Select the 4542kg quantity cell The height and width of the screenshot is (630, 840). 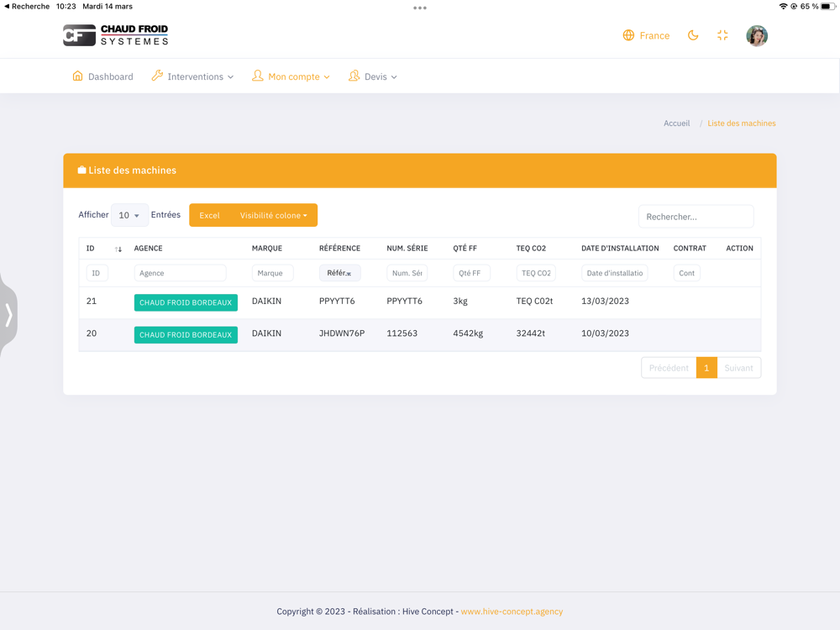point(468,333)
